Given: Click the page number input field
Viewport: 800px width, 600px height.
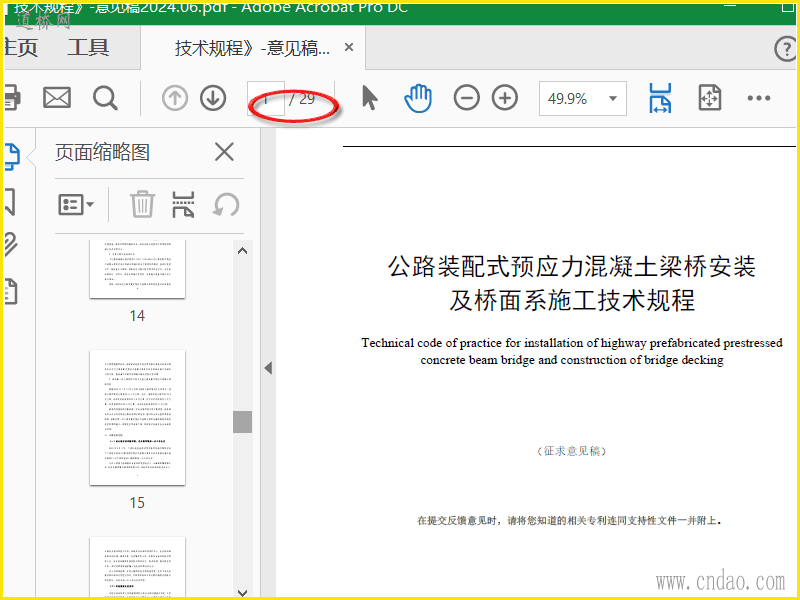Looking at the screenshot, I should (x=266, y=98).
